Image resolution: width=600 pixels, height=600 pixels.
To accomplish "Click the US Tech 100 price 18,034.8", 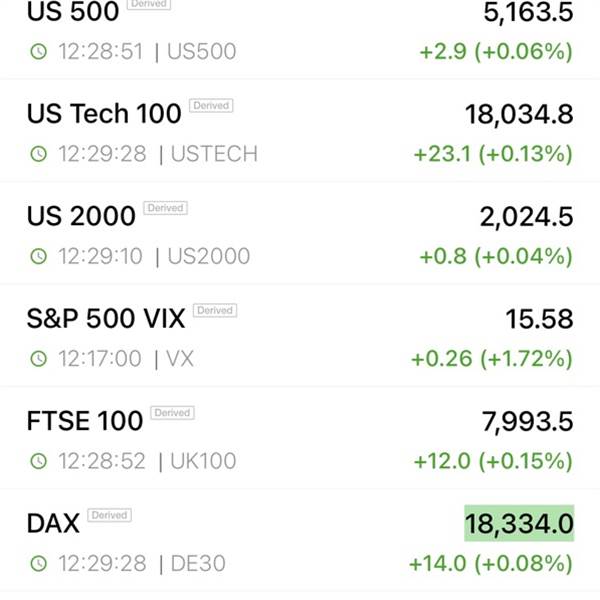I will (x=519, y=114).
